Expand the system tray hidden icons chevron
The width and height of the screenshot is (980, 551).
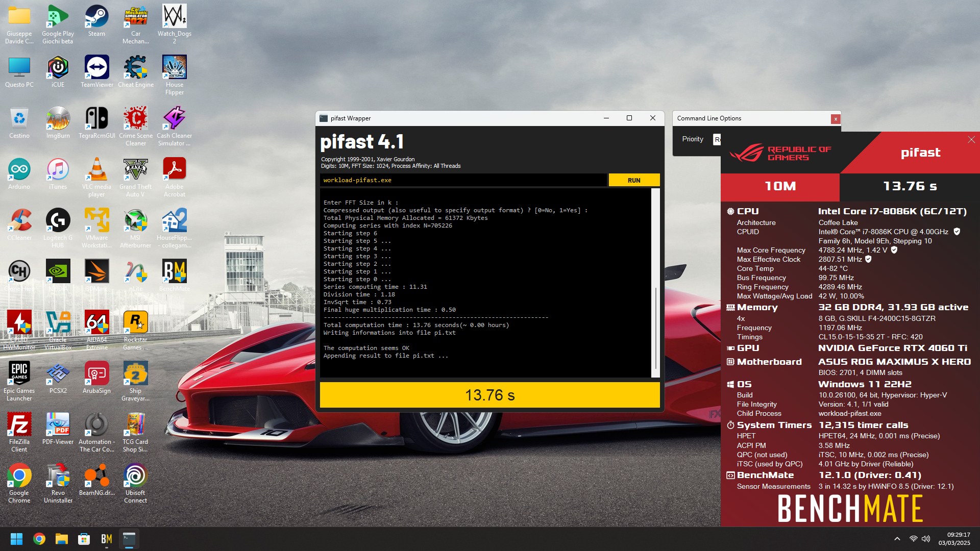pos(897,539)
